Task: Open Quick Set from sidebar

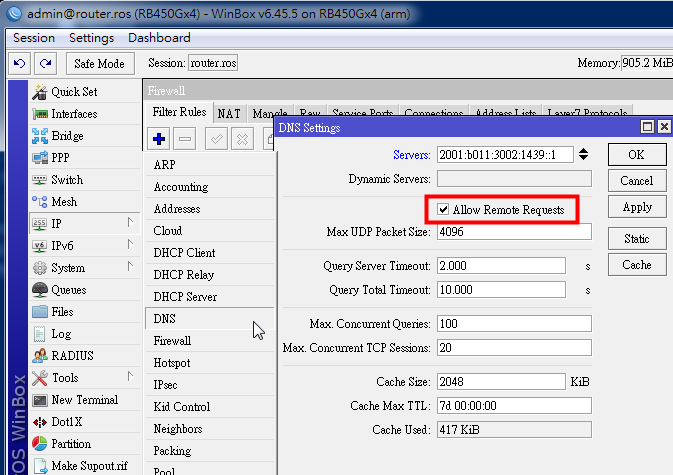Action: [85, 92]
